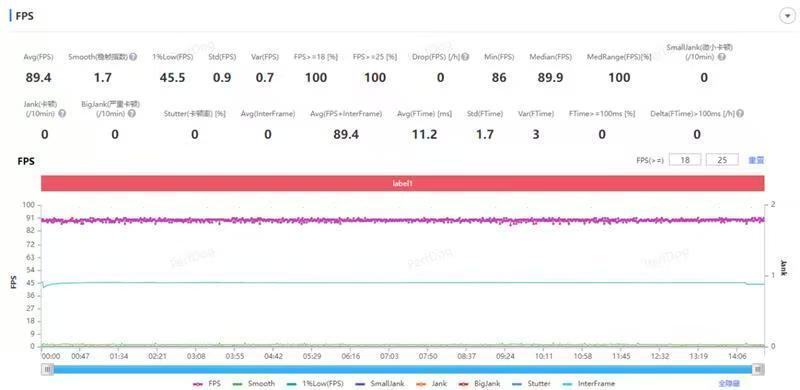This screenshot has width=800, height=390.
Task: Toggle Stutter series in legend
Action: click(x=531, y=383)
